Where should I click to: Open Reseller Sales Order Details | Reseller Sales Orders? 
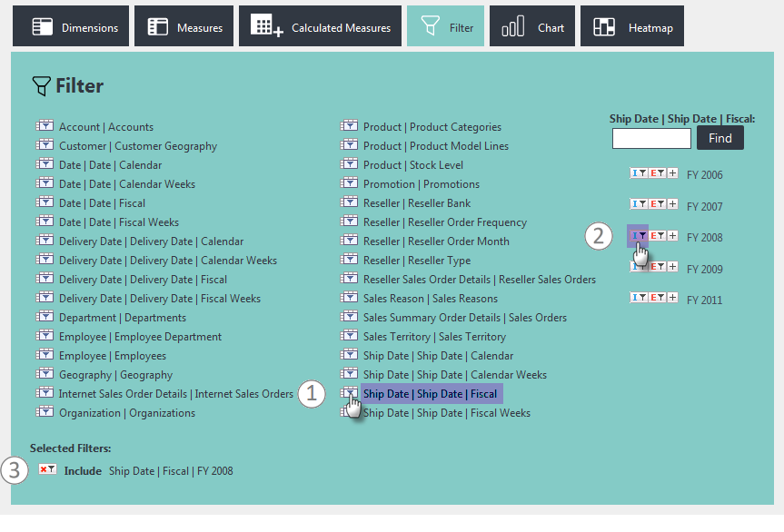480,280
